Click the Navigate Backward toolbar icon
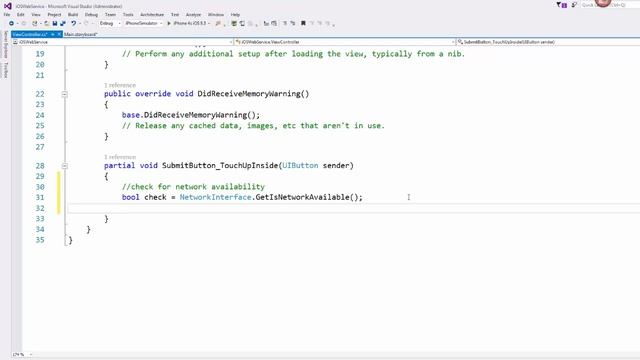640x360 pixels. pos(11,23)
